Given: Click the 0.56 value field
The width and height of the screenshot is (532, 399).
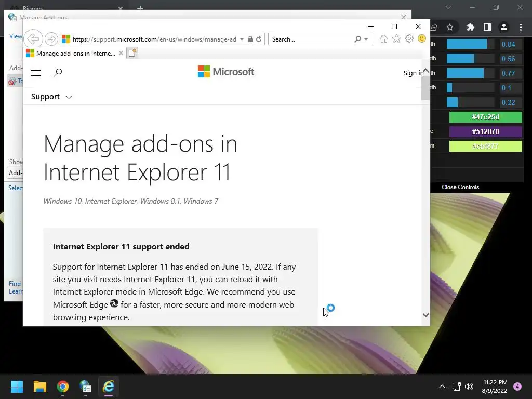Looking at the screenshot, I should point(510,59).
